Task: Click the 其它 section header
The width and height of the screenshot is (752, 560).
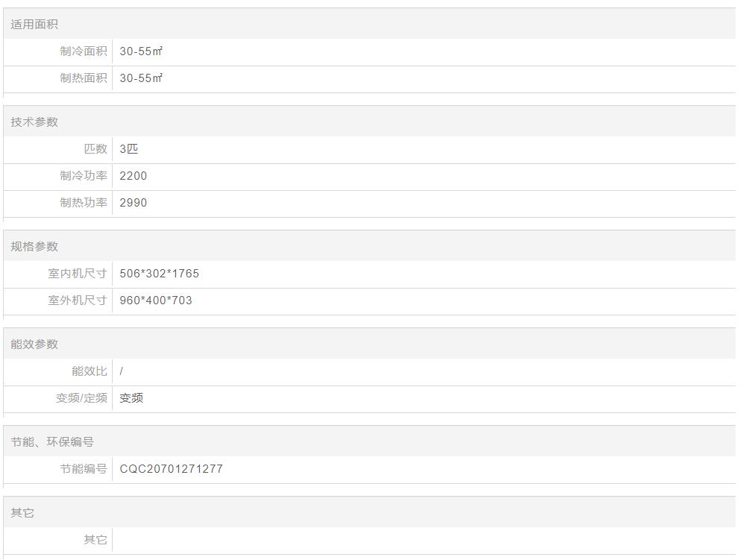Action: 22,513
